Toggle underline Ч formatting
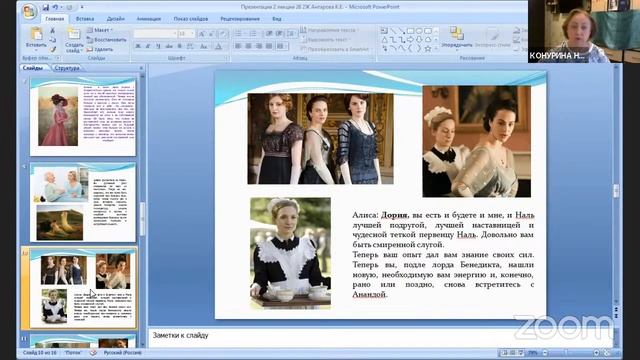Image resolution: width=640 pixels, height=360 pixels. 158,47
